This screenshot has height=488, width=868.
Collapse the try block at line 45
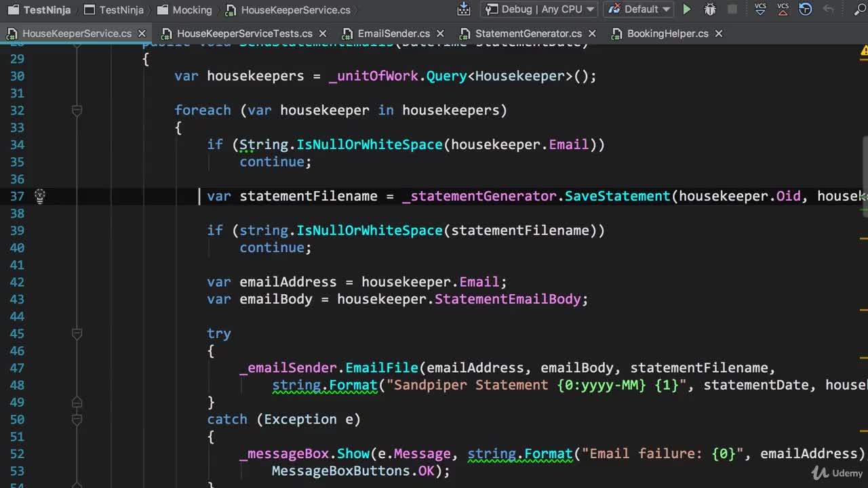pyautogui.click(x=77, y=333)
